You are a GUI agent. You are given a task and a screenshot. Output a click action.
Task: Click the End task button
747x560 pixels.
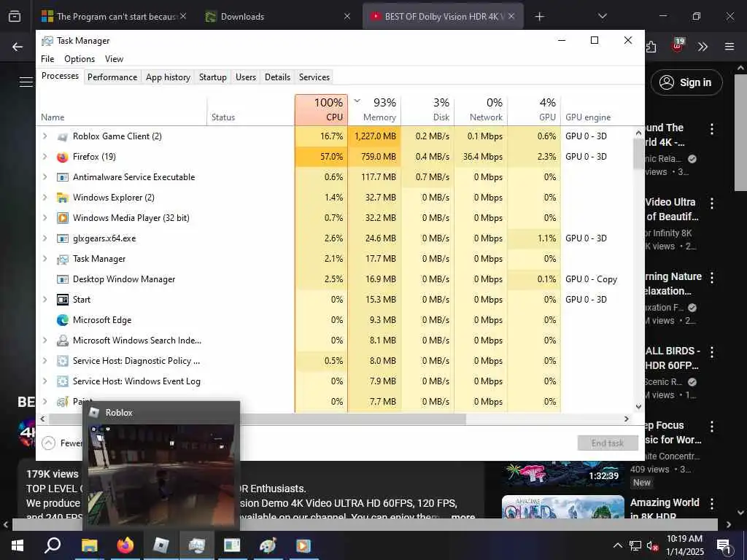pos(608,443)
